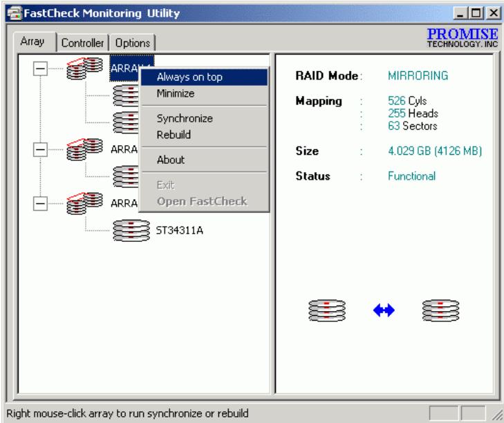The image size is (504, 423).
Task: Close the FastCheck Monitoring Utility window
Action: point(493,14)
